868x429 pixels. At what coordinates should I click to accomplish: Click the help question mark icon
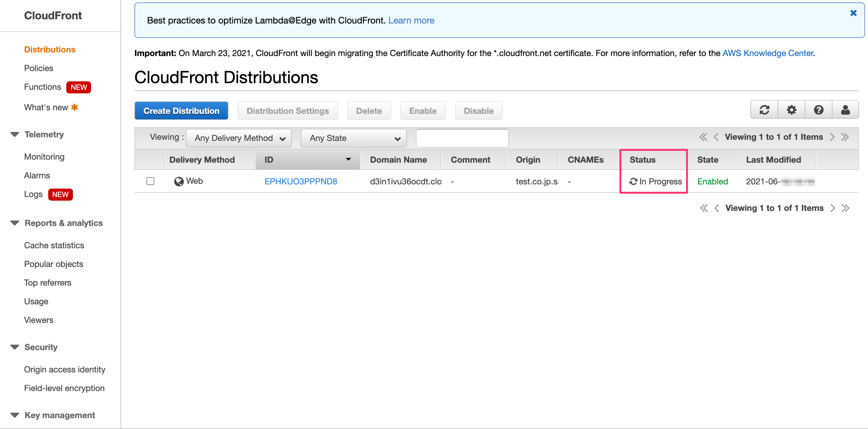(819, 110)
